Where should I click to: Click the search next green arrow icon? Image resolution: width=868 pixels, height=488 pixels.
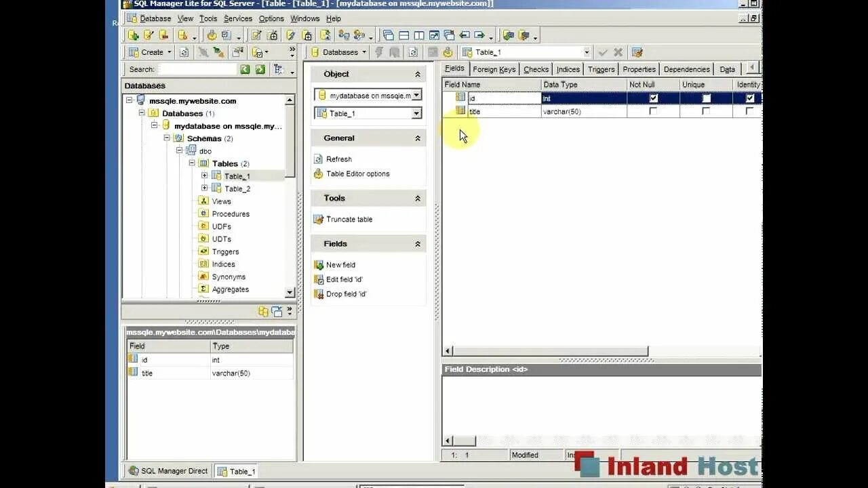260,69
